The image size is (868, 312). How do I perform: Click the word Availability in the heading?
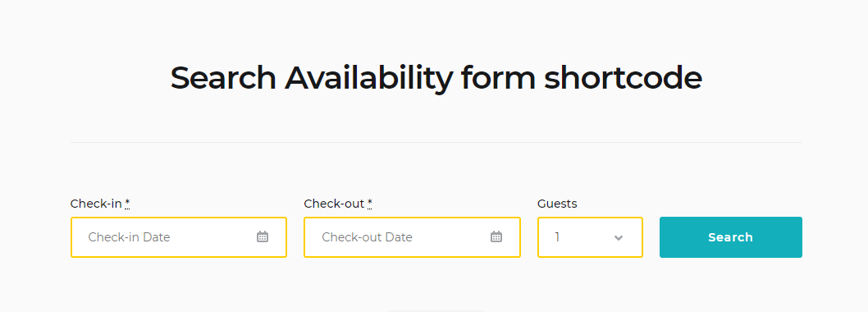[368, 78]
